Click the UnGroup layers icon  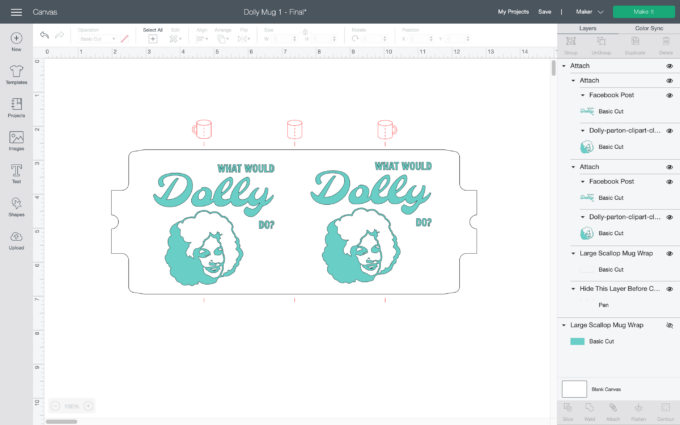click(x=601, y=41)
